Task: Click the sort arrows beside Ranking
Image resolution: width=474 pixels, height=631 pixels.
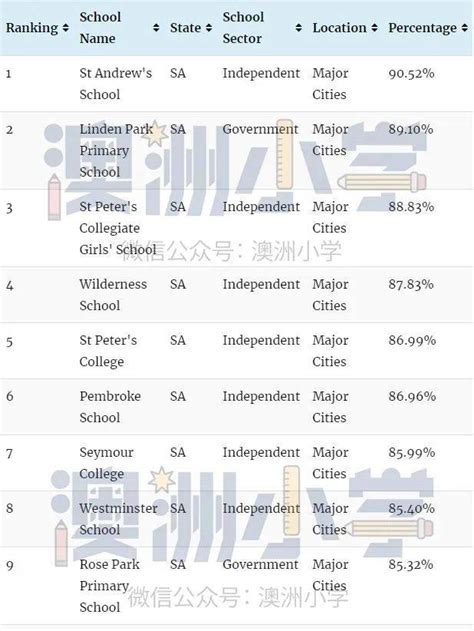Action: click(66, 28)
